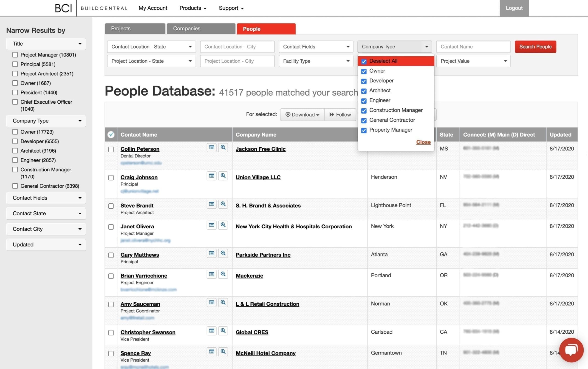Uncheck Architect in Company Type dropdown list

(364, 91)
